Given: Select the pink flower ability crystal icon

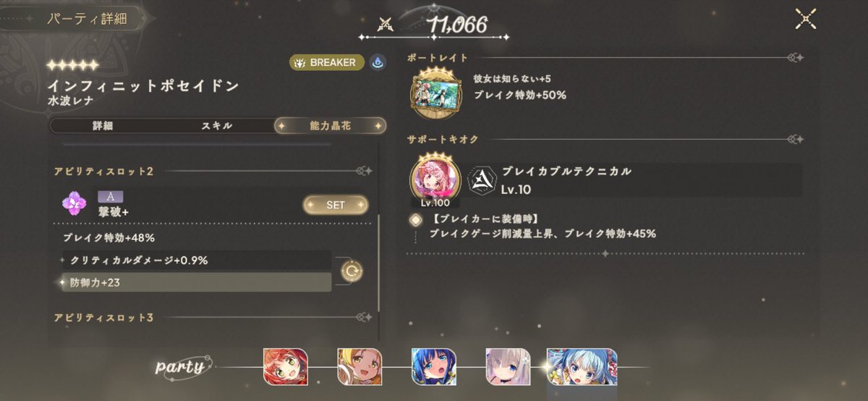Looking at the screenshot, I should click(x=74, y=205).
